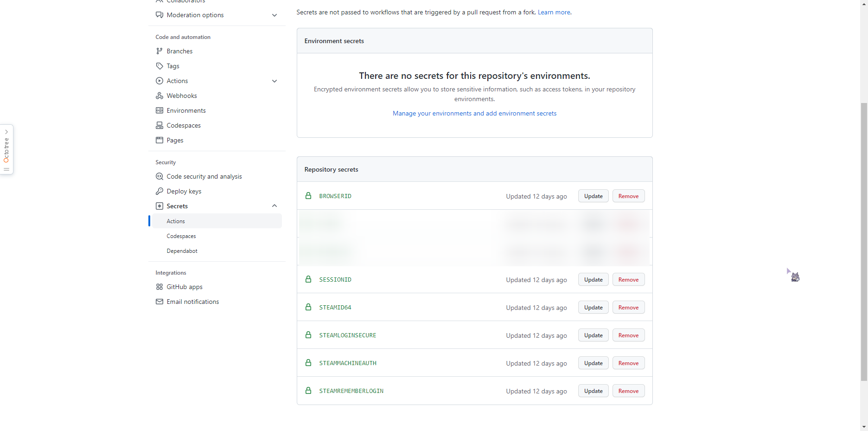Click the GitHub apps grid icon
This screenshot has width=868, height=431.
click(x=160, y=287)
